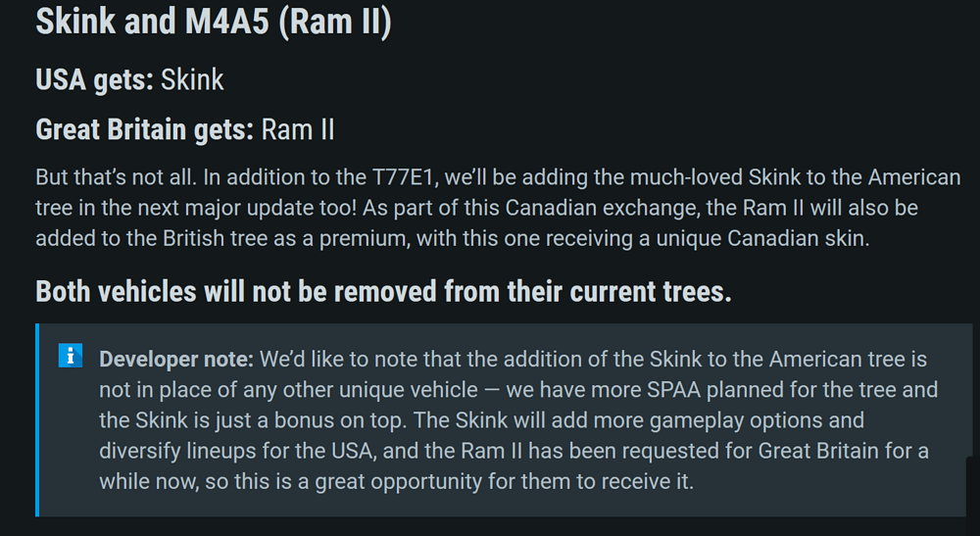Click the bold "Developer note:" label

click(x=176, y=359)
